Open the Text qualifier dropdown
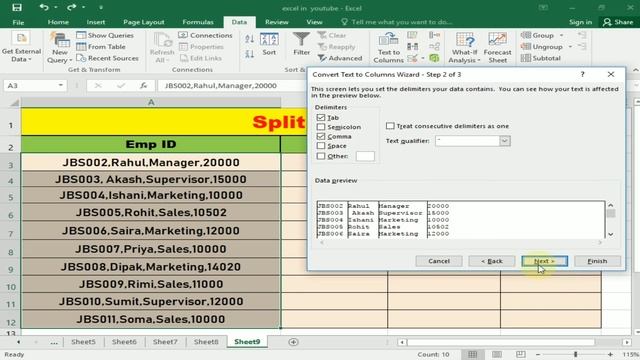The image size is (640, 360). 504,141
